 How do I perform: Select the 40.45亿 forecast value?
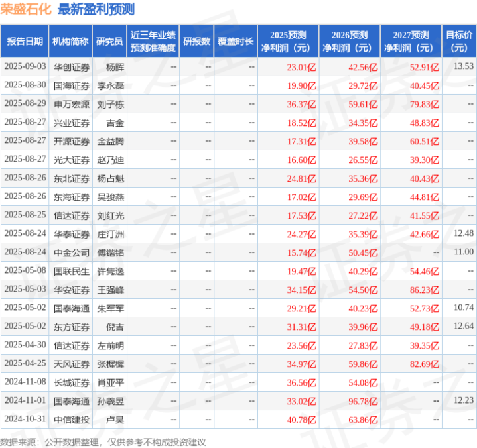point(425,85)
